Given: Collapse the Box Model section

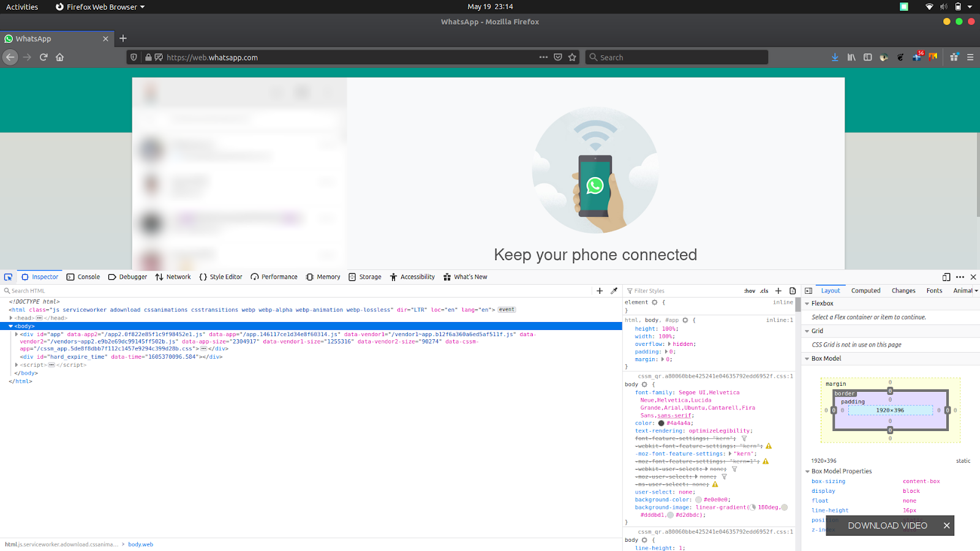Looking at the screenshot, I should 807,359.
